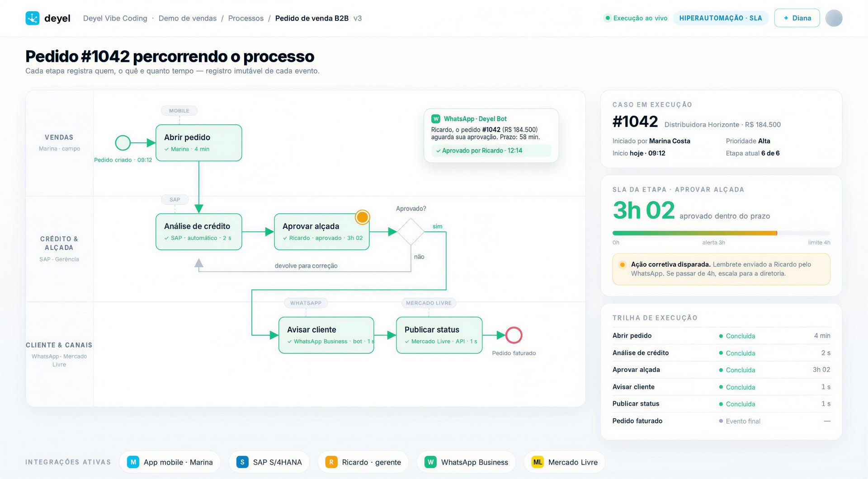The width and height of the screenshot is (868, 479).
Task: Open the user avatar in the header
Action: [834, 18]
